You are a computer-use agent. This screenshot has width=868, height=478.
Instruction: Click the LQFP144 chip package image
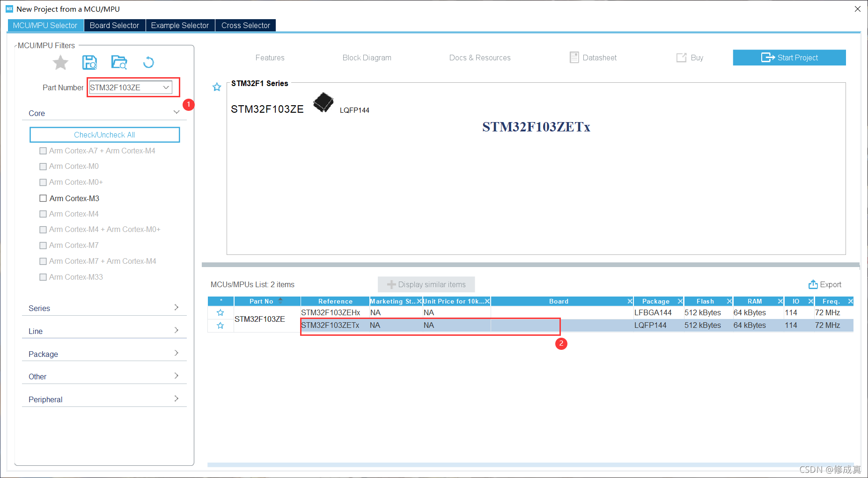pyautogui.click(x=323, y=102)
